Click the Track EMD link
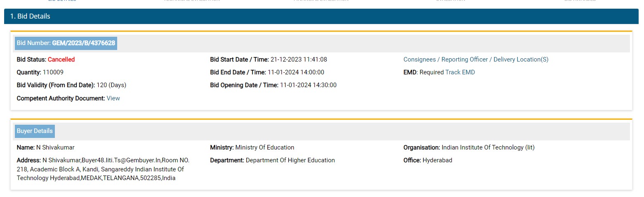Image resolution: width=644 pixels, height=197 pixels. [460, 72]
